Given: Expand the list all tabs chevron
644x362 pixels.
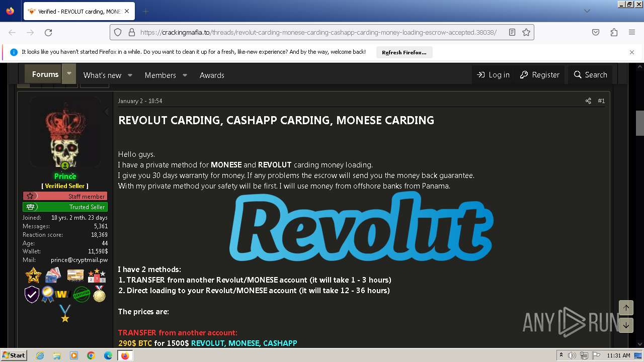Looking at the screenshot, I should tap(587, 11).
